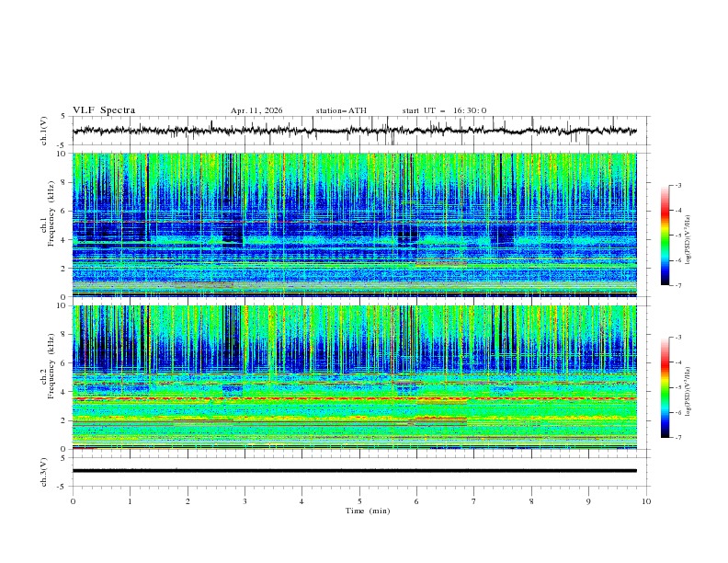Click time axis tick label '5'
This screenshot has height=563, width=728.
pos(359,501)
